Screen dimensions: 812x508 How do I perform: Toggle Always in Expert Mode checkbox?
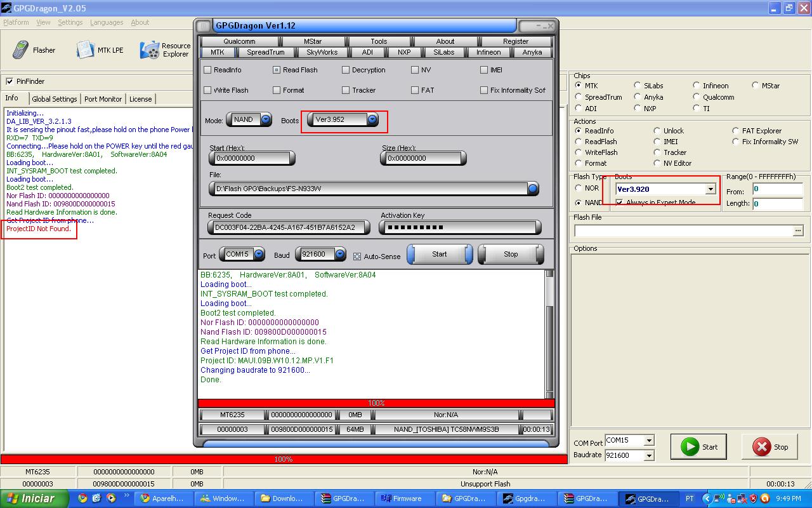pyautogui.click(x=620, y=203)
